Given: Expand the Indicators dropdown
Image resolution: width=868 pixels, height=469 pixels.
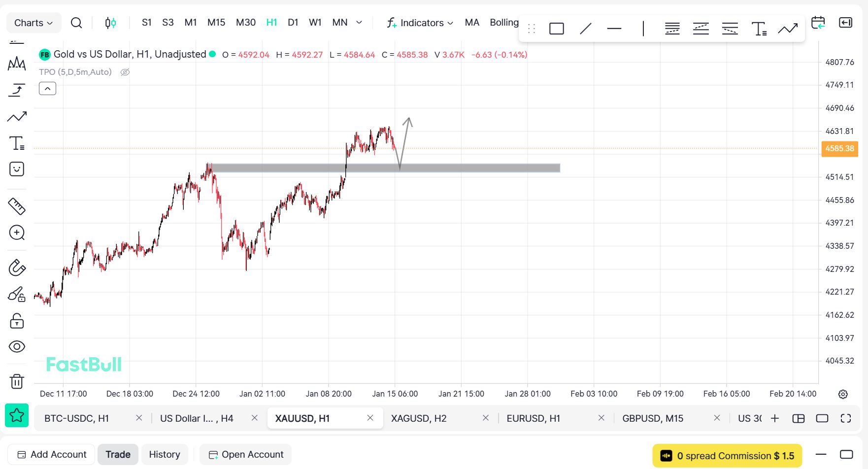Looking at the screenshot, I should tap(420, 23).
